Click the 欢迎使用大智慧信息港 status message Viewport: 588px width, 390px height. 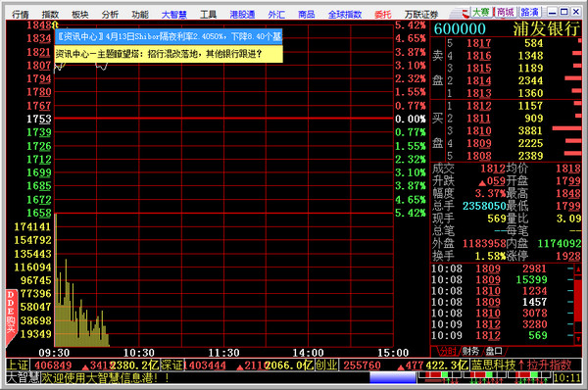click(x=105, y=377)
